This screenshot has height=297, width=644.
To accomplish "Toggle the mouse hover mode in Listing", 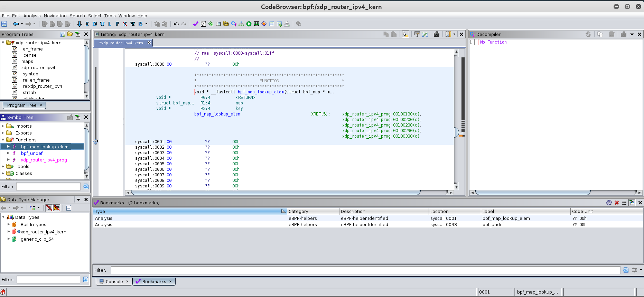I will point(405,34).
